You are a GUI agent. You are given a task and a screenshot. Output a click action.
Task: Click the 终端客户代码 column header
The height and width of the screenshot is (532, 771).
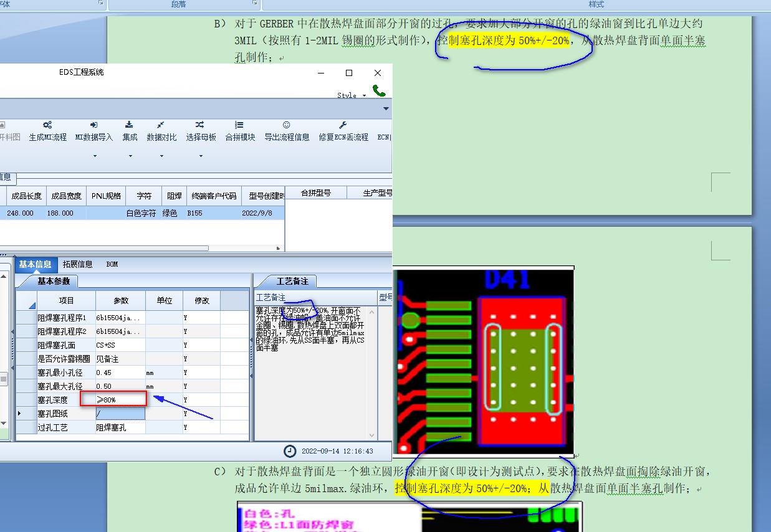coord(214,196)
